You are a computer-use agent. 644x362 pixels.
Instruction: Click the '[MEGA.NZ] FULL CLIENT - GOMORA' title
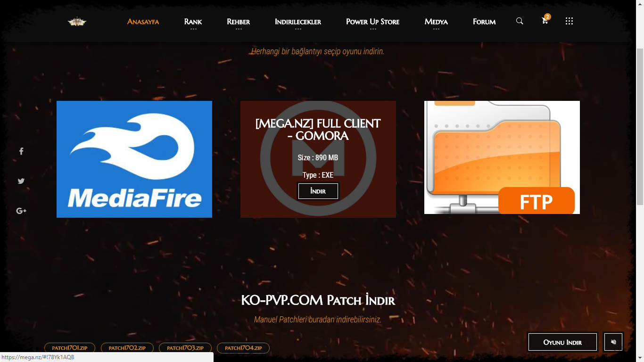point(318,130)
